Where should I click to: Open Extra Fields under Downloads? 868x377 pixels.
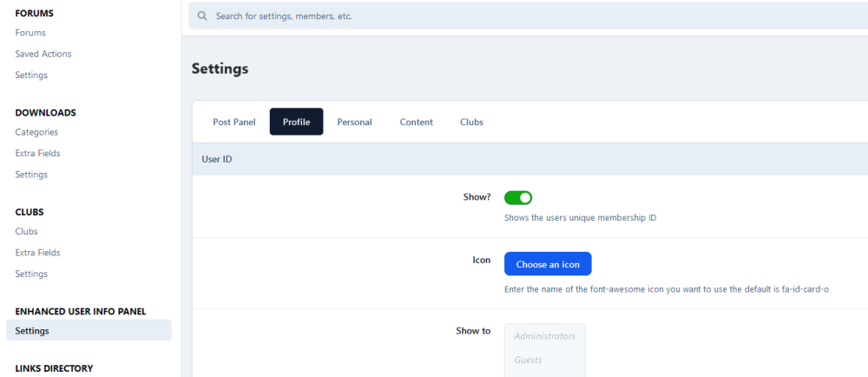37,154
